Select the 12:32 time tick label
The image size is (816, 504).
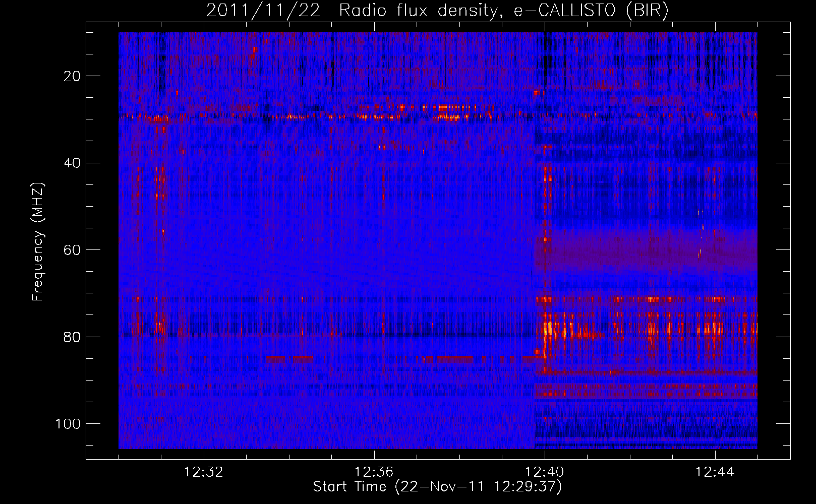(x=204, y=472)
